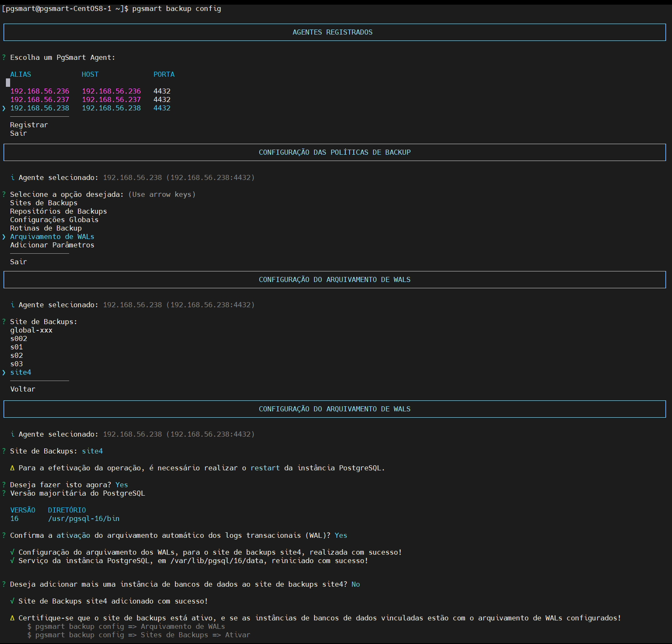Click the (Use arrow keys) hint text

click(162, 194)
